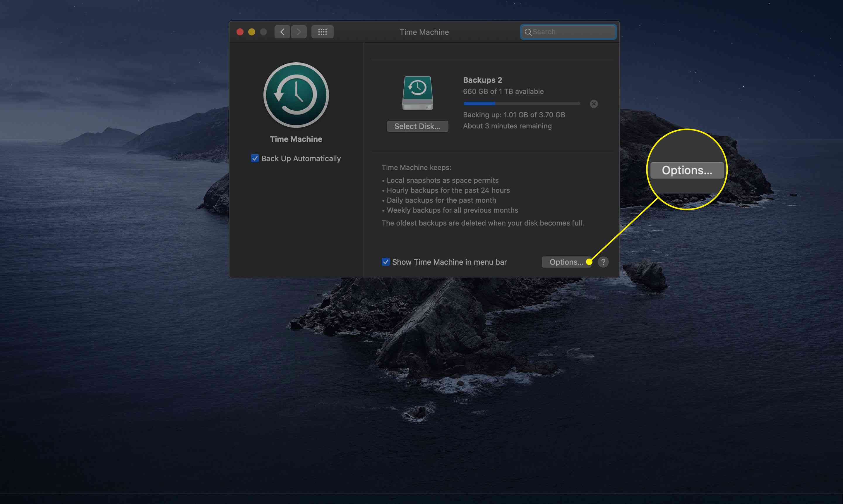Click the "Time Machine keeps:" heading
Screen dimensions: 843x504
click(x=416, y=167)
